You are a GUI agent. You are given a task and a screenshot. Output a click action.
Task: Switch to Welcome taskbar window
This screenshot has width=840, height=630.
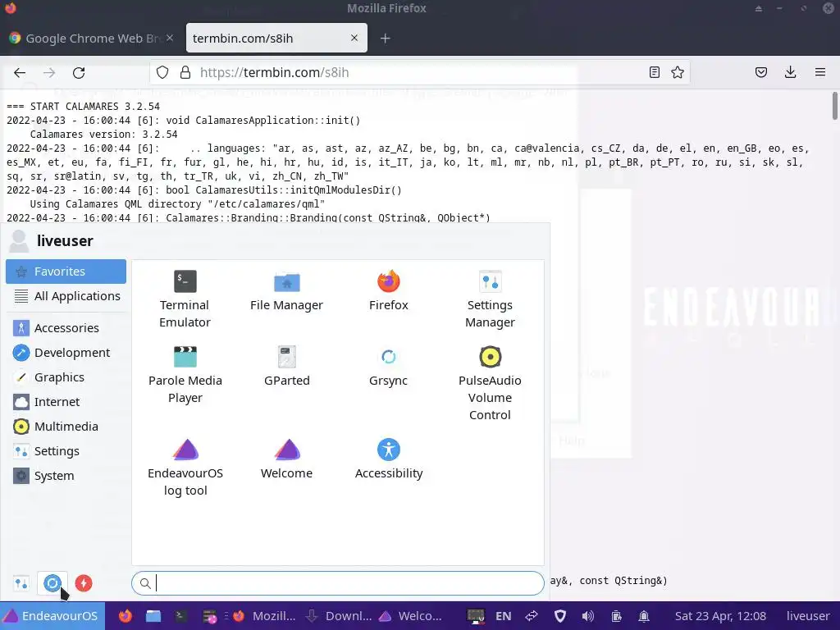(410, 616)
